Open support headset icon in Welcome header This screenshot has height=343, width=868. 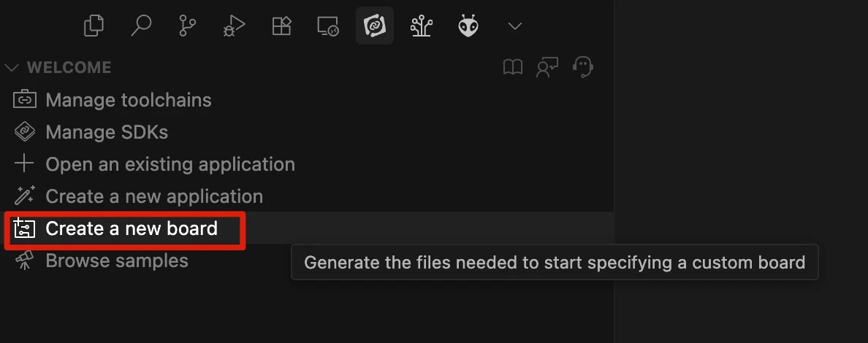tap(582, 68)
